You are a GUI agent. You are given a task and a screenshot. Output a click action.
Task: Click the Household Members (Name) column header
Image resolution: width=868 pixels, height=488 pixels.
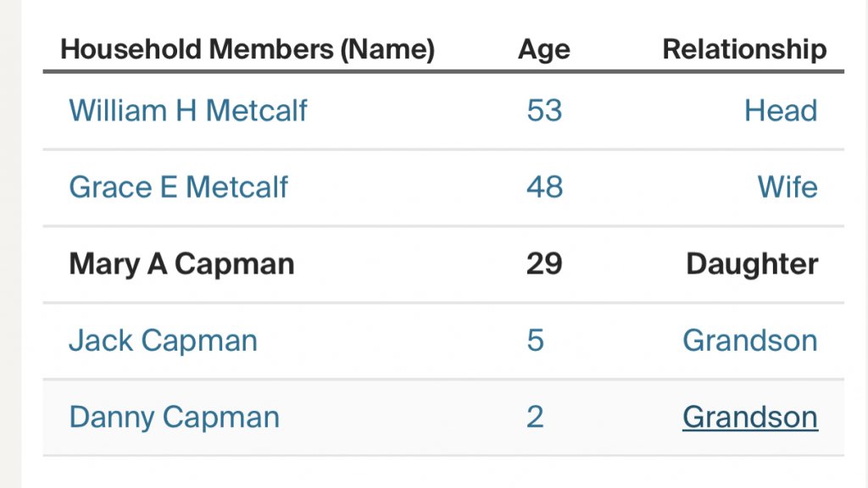(248, 49)
